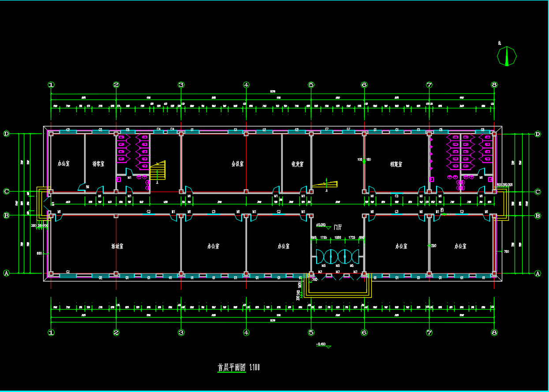Screen dimensions: 549x392
Task: Click axis bubble A on the left side
Action: pos(7,273)
